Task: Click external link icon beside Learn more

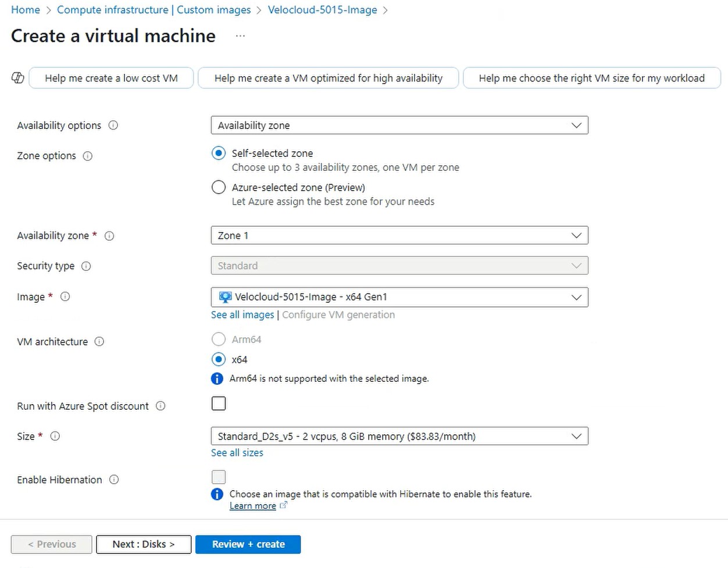Action: click(284, 505)
